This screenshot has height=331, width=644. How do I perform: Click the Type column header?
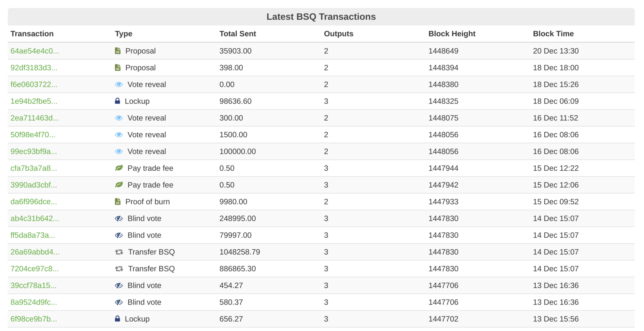pyautogui.click(x=124, y=34)
